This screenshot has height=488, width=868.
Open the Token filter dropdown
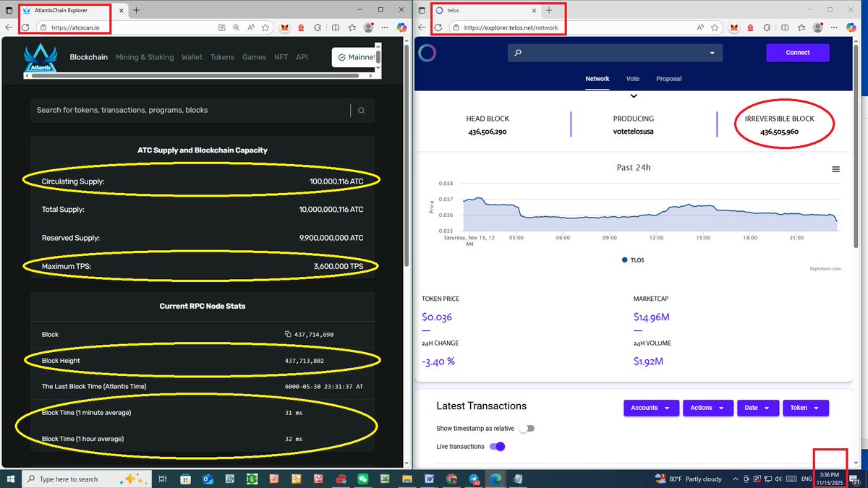(x=806, y=408)
